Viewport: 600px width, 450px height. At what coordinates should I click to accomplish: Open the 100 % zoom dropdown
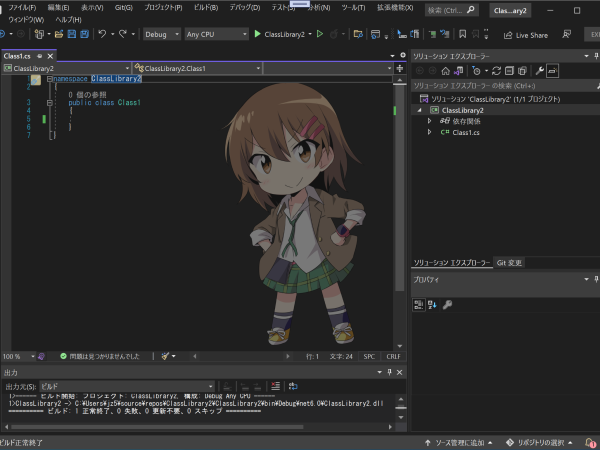(x=19, y=356)
